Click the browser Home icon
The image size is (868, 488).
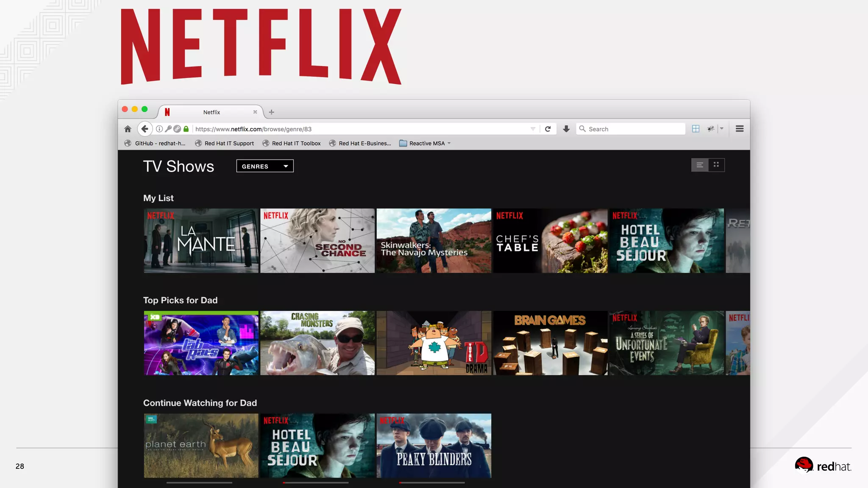tap(128, 129)
